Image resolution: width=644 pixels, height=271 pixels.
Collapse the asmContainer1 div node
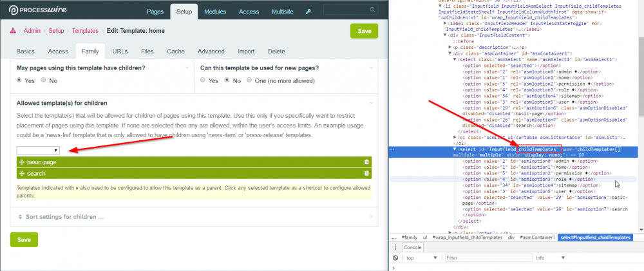coord(451,53)
